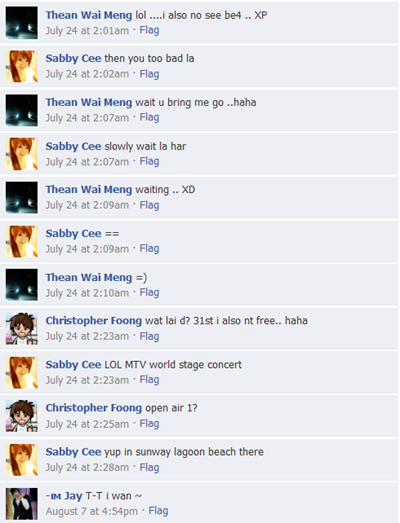
Task: Flag Jay's 'T-T i wan' comment
Action: point(158,511)
